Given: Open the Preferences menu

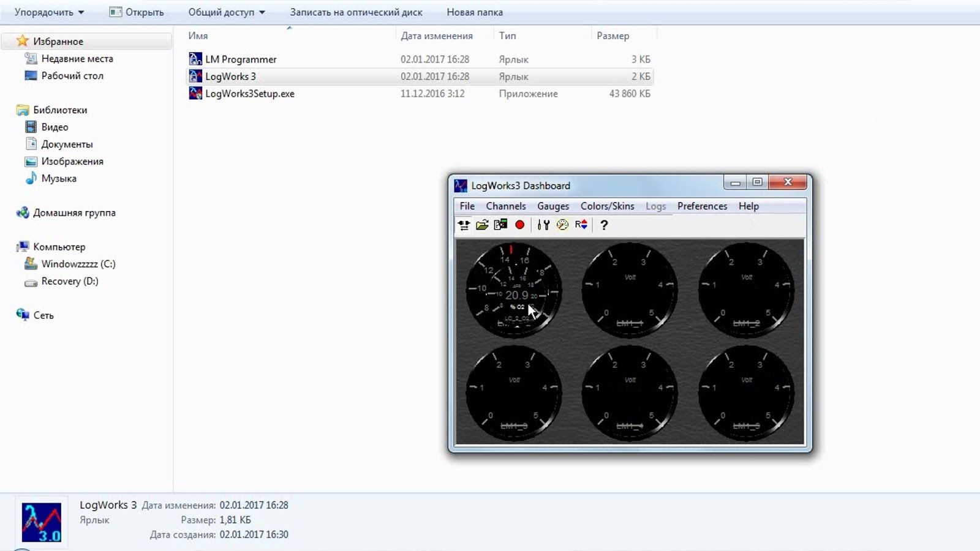Looking at the screenshot, I should click(702, 206).
